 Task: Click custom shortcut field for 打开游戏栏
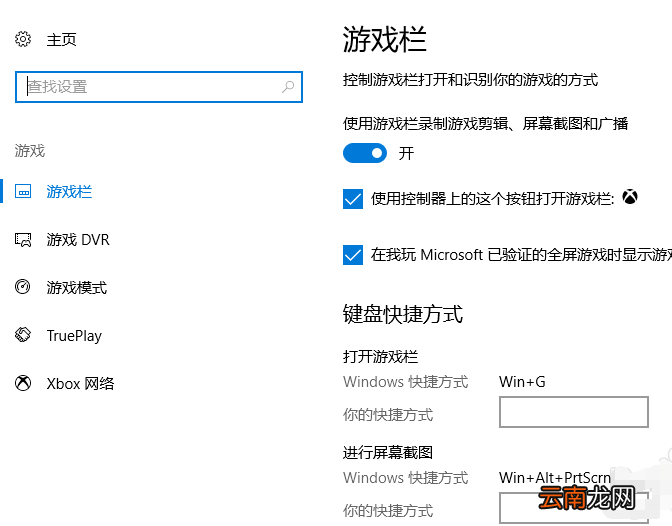click(574, 412)
